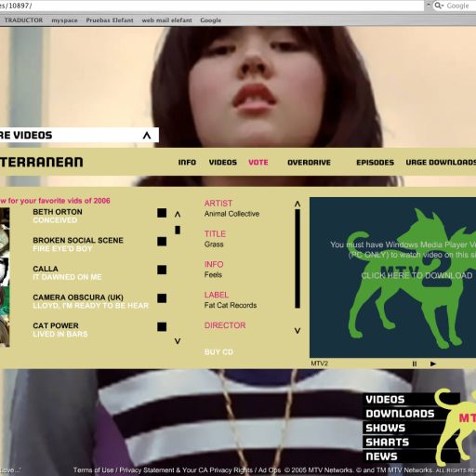Click the Buy CD link
476x476 pixels.
pos(218,352)
